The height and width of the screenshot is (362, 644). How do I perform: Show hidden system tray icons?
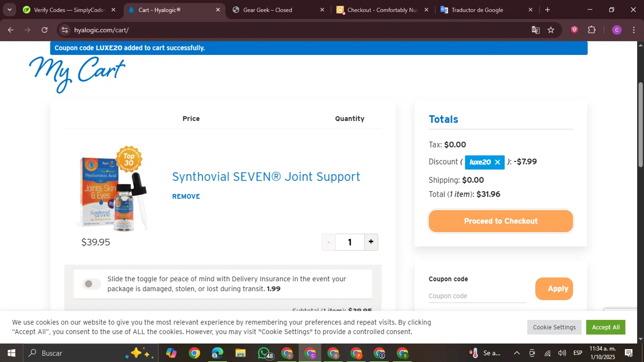517,353
